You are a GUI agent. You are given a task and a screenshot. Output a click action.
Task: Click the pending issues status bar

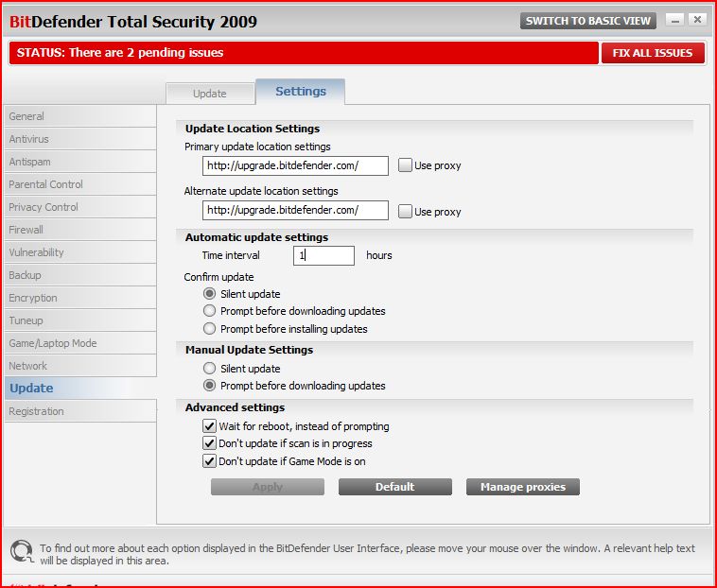point(304,53)
